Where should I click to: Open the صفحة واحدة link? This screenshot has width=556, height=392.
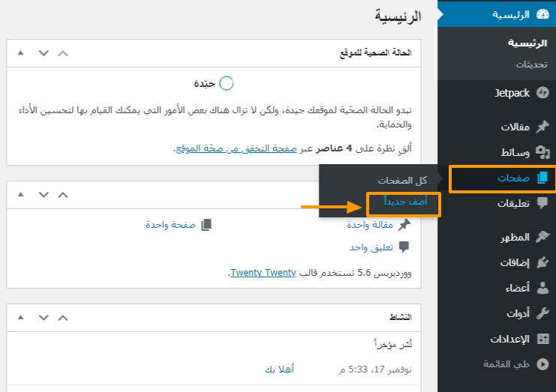pyautogui.click(x=170, y=225)
